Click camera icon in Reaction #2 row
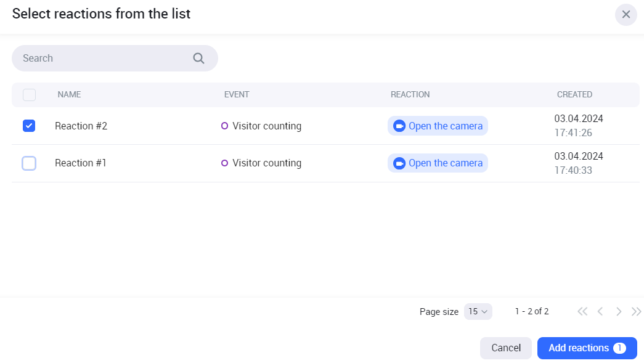 [399, 126]
